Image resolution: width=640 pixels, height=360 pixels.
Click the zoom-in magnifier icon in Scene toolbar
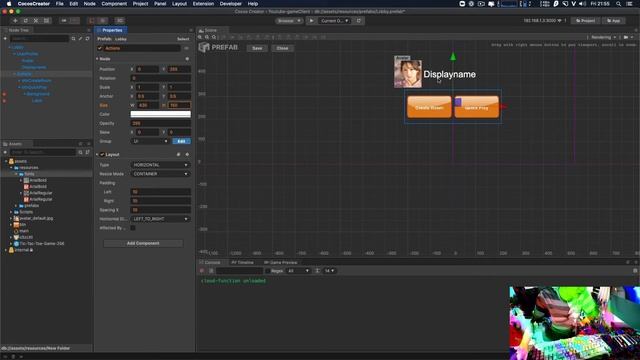click(x=200, y=37)
